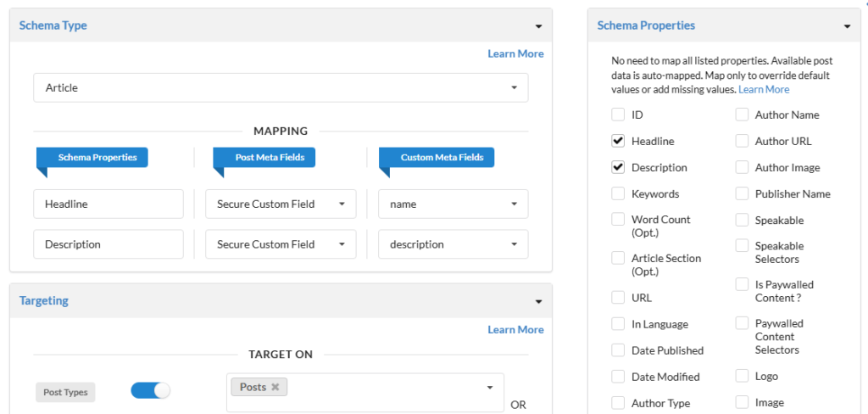Open the 'description' custom meta field dropdown

[x=453, y=244]
